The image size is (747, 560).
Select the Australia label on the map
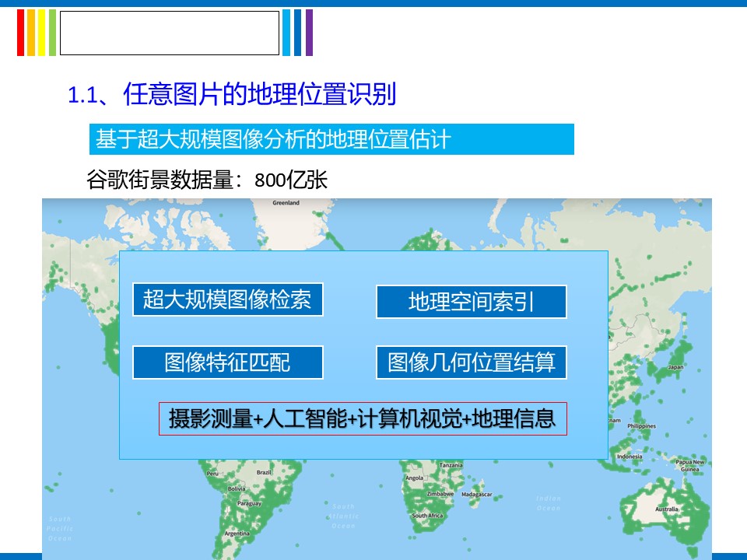coord(666,509)
